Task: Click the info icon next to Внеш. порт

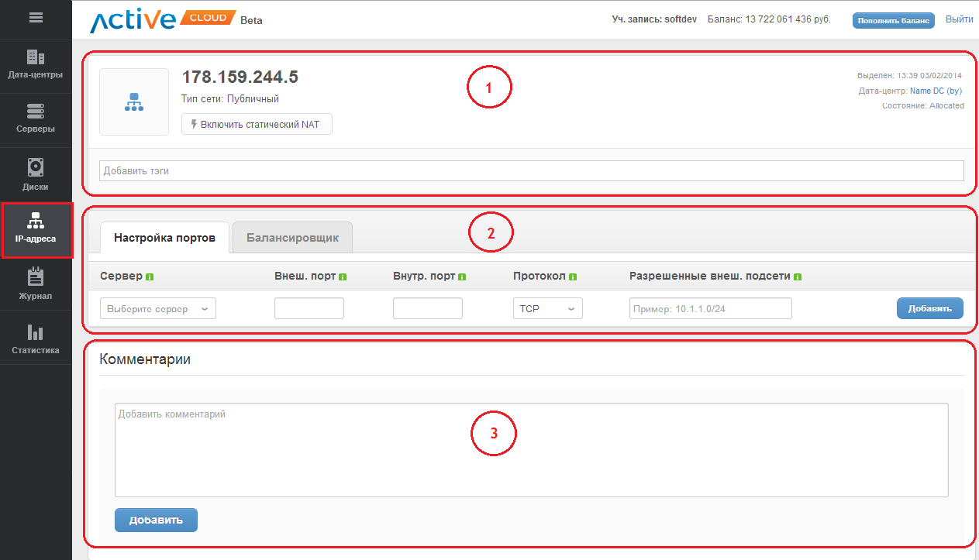Action: (343, 277)
